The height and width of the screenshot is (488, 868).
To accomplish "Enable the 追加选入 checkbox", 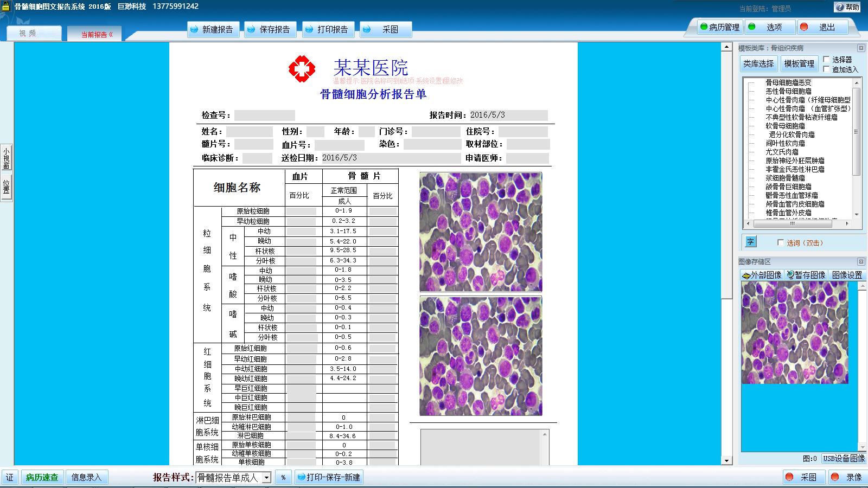I will pos(826,69).
